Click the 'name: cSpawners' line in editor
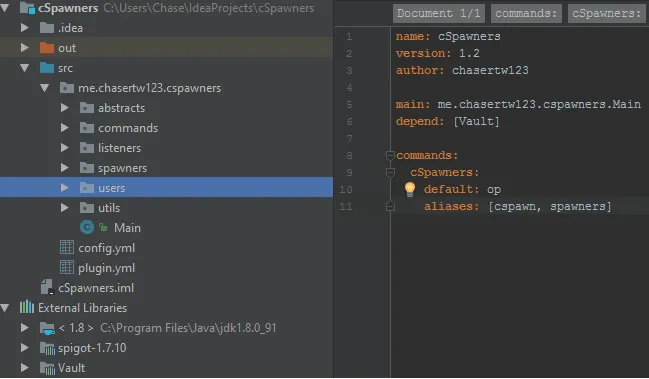 coord(448,36)
